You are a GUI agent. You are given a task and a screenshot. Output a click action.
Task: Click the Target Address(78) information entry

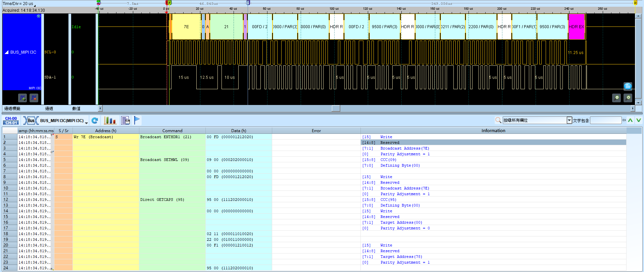(401, 257)
